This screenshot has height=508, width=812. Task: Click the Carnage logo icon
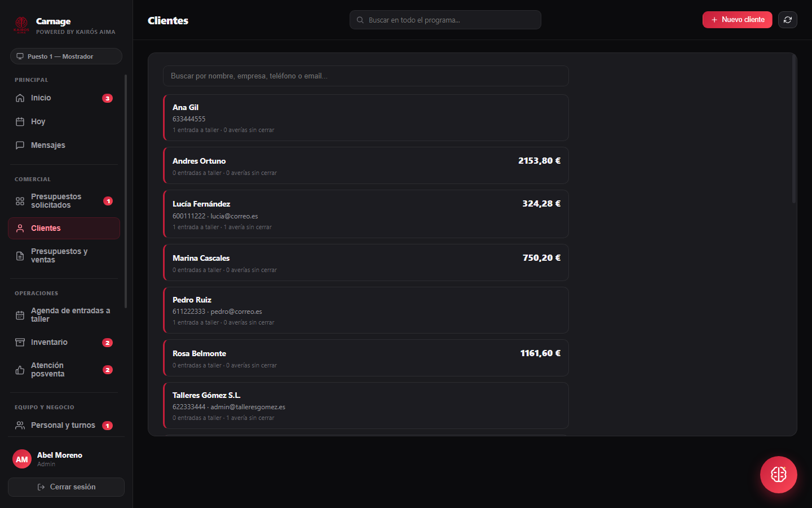point(21,25)
